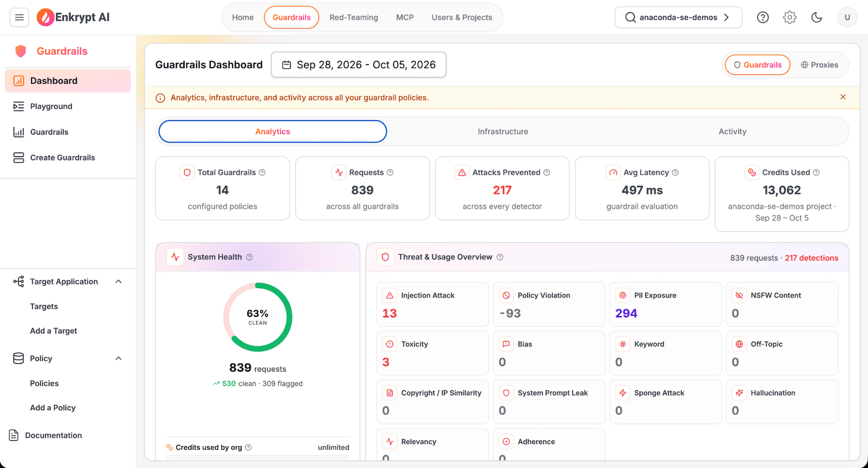Click info icon beside Avg Latency
The height and width of the screenshot is (468, 868).
click(x=675, y=173)
